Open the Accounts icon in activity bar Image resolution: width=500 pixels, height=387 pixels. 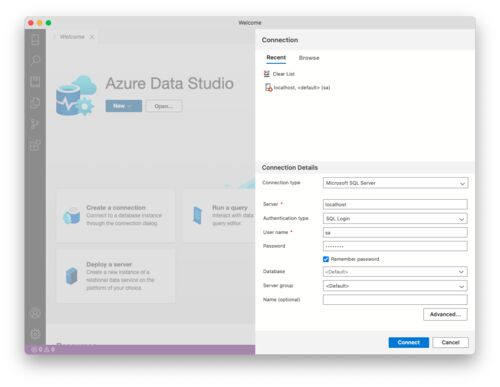tap(35, 314)
